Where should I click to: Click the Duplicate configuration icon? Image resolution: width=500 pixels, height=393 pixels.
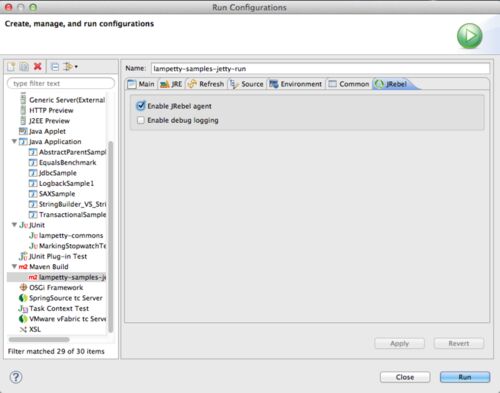[x=24, y=67]
